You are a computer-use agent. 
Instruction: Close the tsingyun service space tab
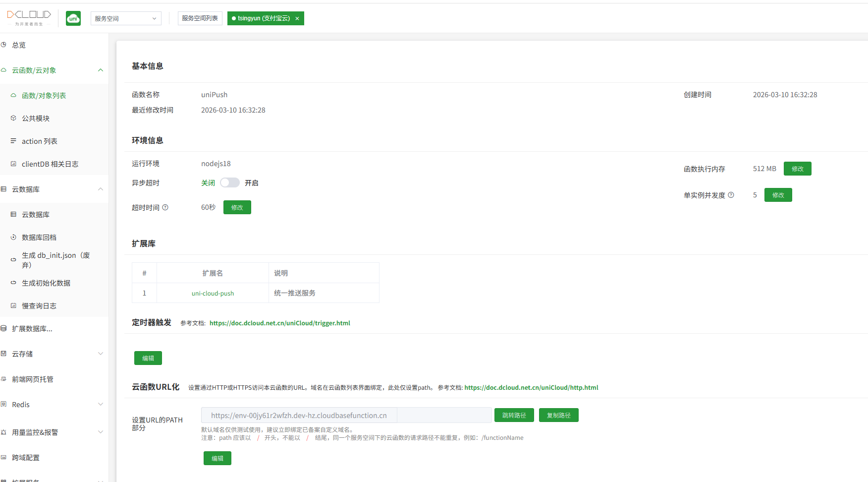click(297, 19)
